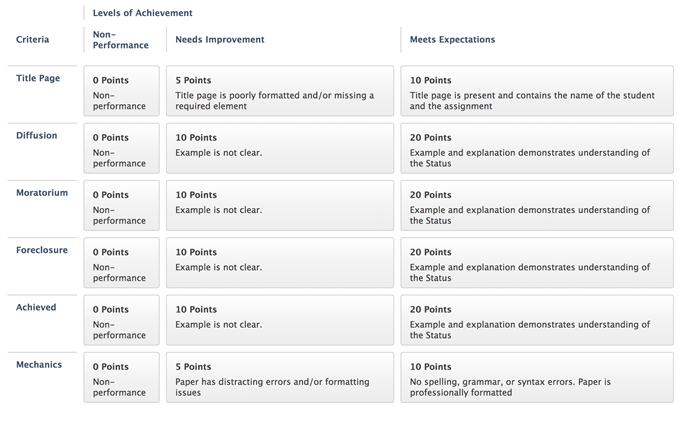Click the Needs Improvement column header
Screen dimensions: 700x421
tap(220, 40)
